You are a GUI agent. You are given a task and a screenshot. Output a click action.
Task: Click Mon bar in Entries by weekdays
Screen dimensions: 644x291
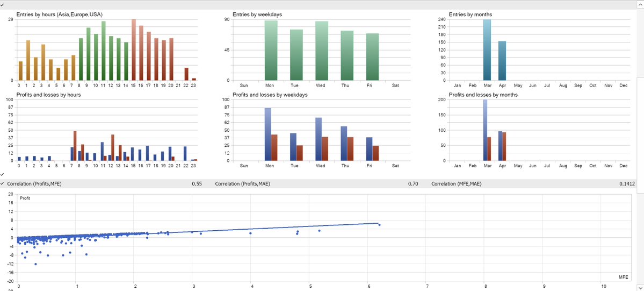click(x=271, y=50)
